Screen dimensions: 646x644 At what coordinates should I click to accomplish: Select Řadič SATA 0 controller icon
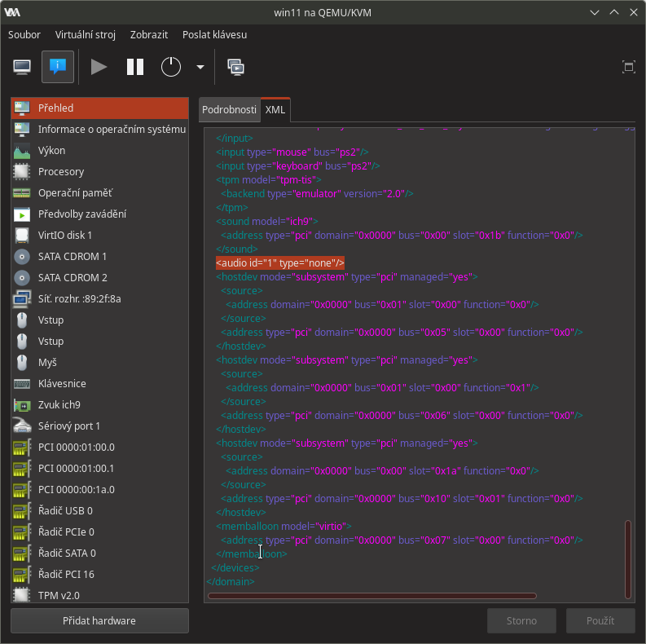click(x=22, y=554)
